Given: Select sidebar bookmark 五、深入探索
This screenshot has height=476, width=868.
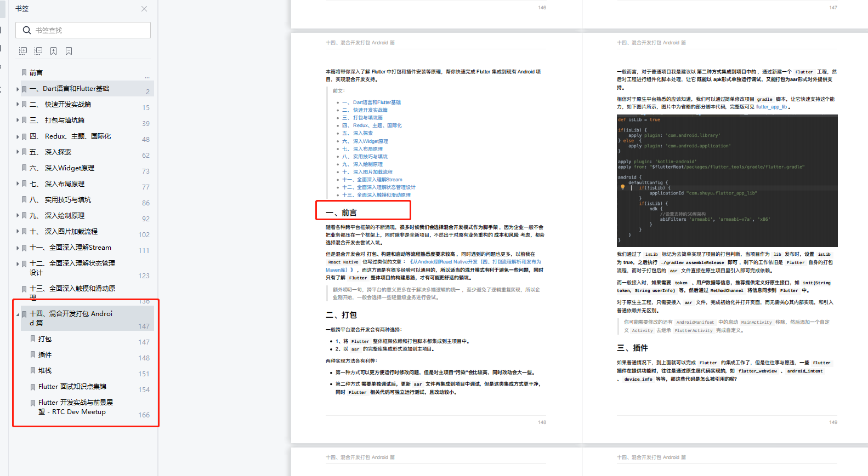Looking at the screenshot, I should 50,152.
